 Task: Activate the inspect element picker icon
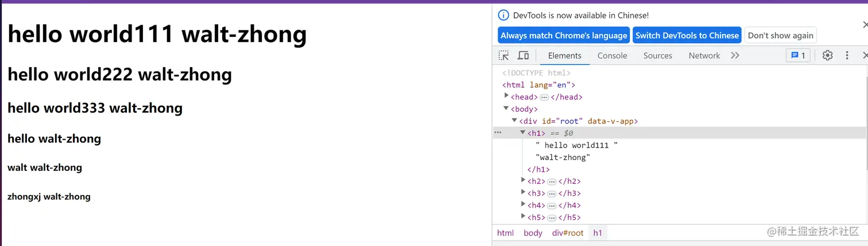click(x=503, y=55)
